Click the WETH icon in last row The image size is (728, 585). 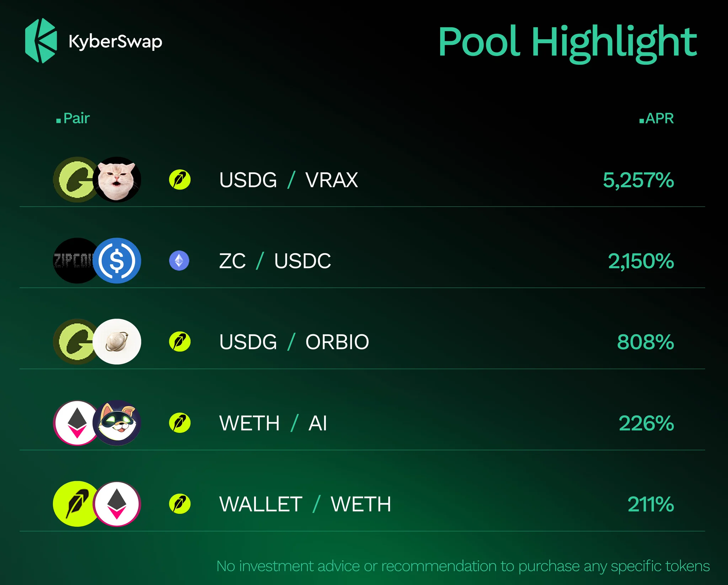[x=117, y=504]
